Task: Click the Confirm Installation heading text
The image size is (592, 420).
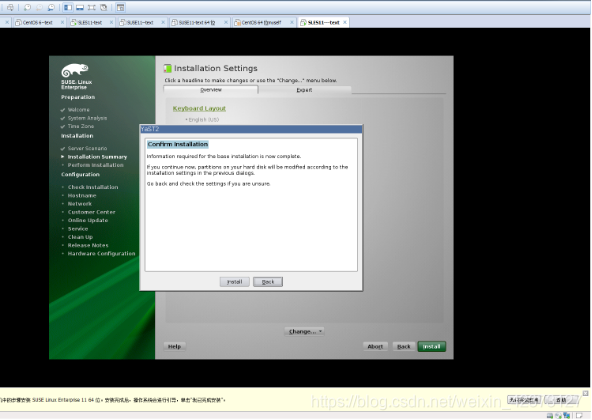Action: click(x=178, y=144)
